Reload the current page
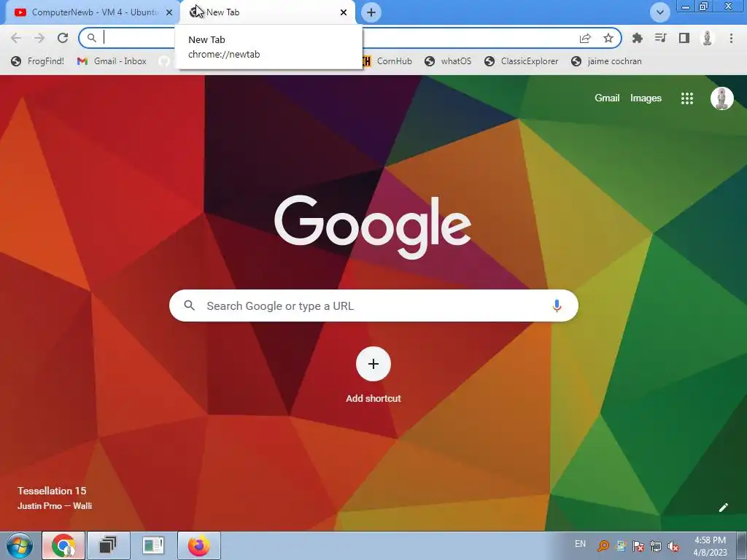This screenshot has width=747, height=560. coord(63,38)
